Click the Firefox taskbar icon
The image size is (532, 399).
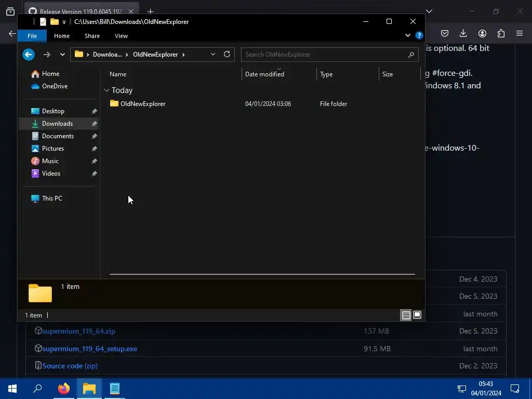[x=63, y=389]
